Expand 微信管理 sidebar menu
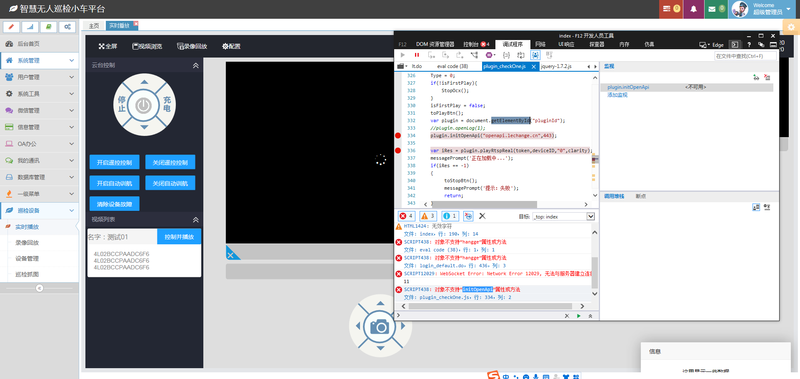 click(x=40, y=110)
